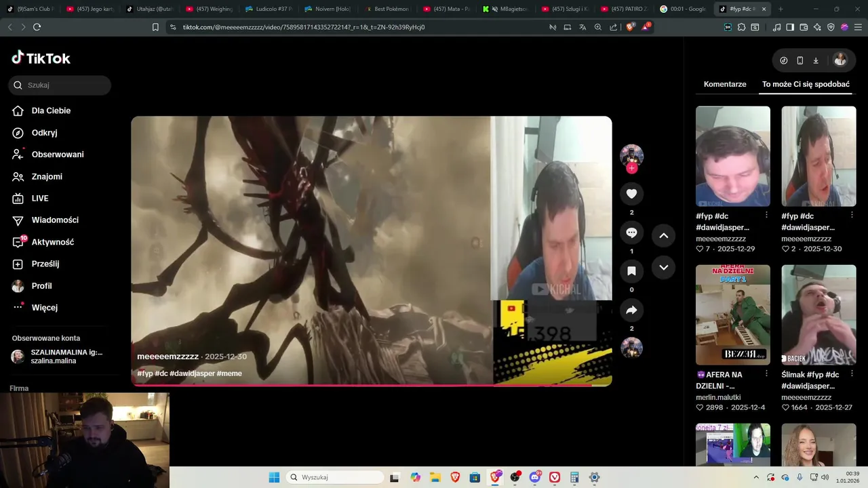Image resolution: width=868 pixels, height=488 pixels.
Task: Open the extensions puzzle piece icon
Action: click(x=741, y=27)
